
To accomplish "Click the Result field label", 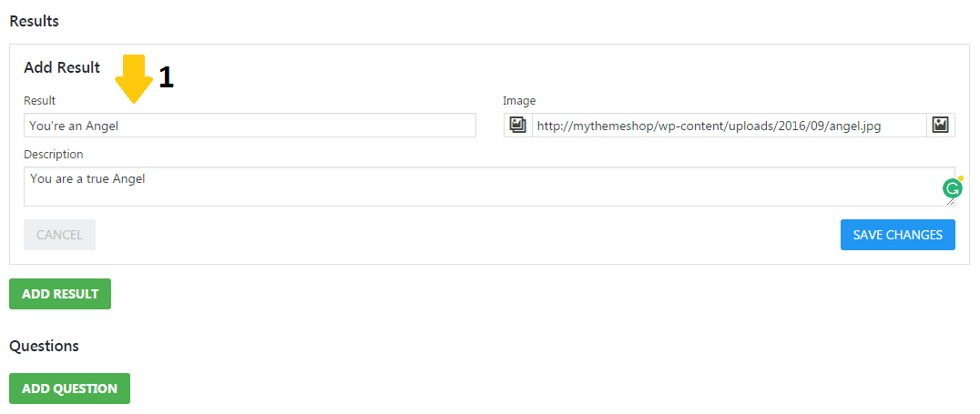I will click(39, 101).
